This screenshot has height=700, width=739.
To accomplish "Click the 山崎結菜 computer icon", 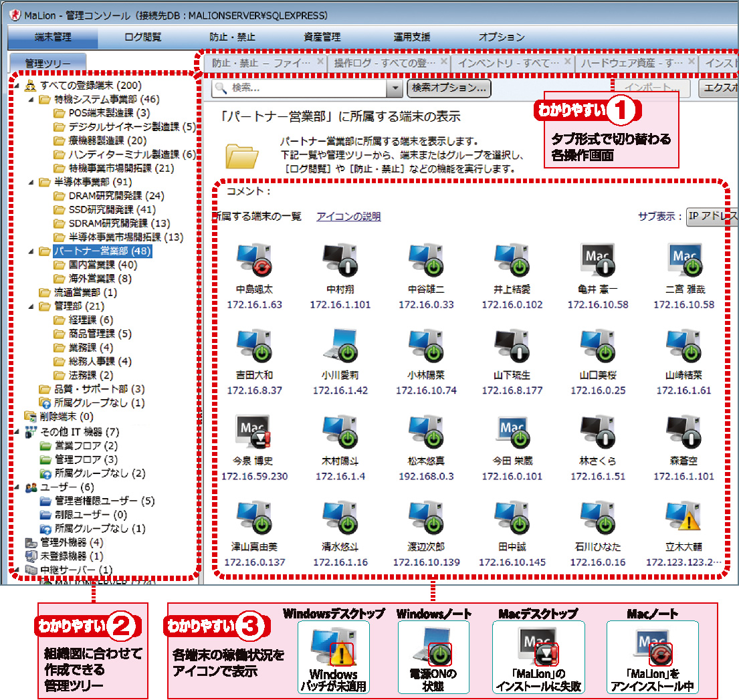I will click(x=684, y=345).
